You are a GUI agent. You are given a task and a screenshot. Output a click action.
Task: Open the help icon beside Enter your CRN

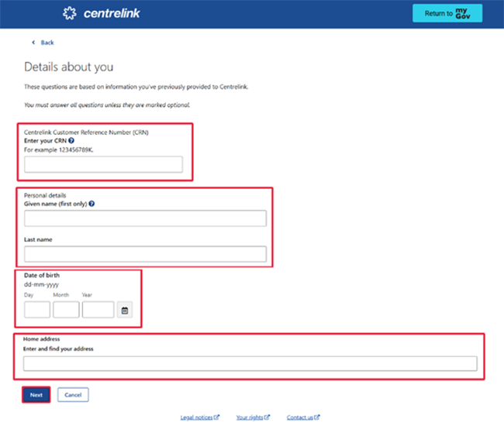click(71, 141)
